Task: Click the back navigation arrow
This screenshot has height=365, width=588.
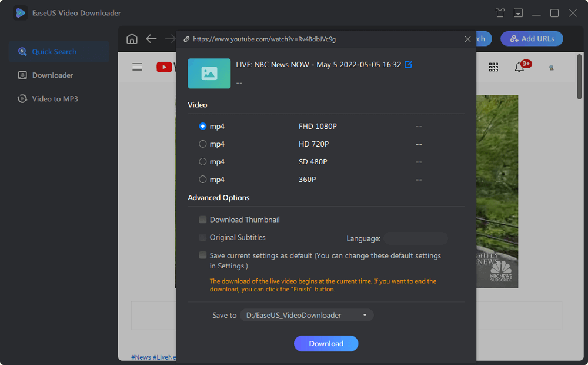Action: (x=151, y=39)
